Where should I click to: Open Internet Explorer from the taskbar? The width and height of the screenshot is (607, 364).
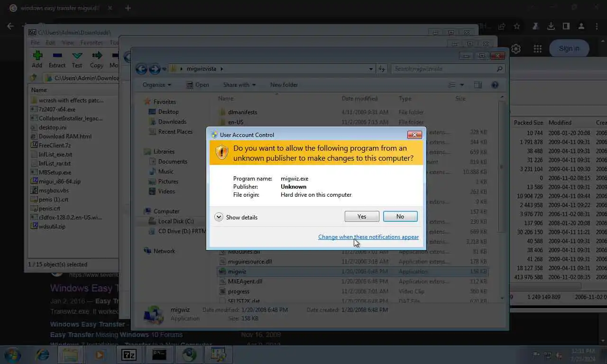[x=42, y=355]
